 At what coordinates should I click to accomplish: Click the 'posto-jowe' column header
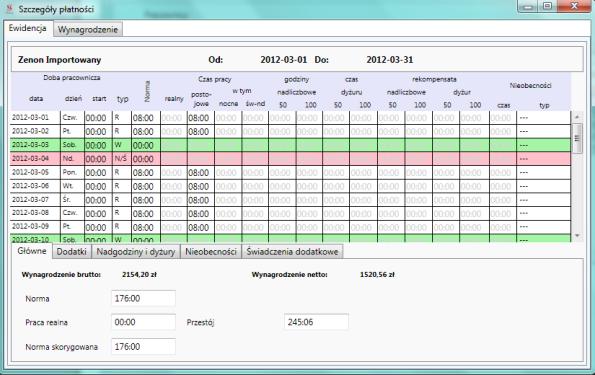(x=201, y=99)
